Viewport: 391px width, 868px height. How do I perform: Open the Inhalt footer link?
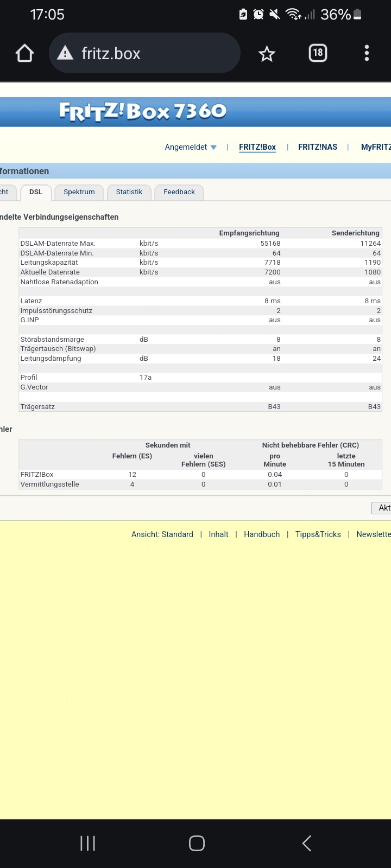pos(218,534)
